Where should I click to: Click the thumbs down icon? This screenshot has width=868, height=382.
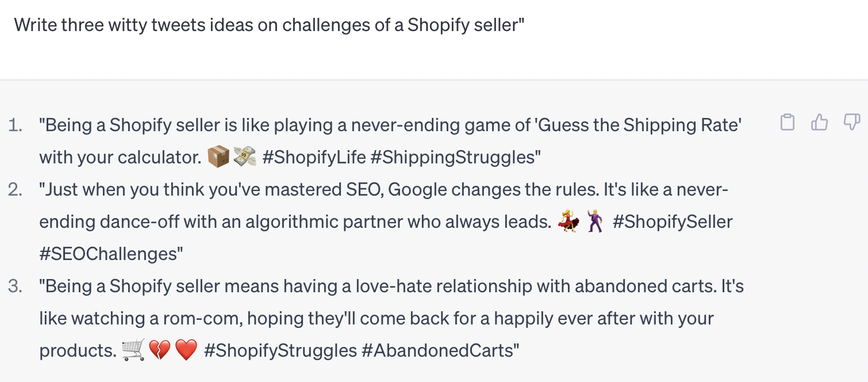click(x=851, y=122)
